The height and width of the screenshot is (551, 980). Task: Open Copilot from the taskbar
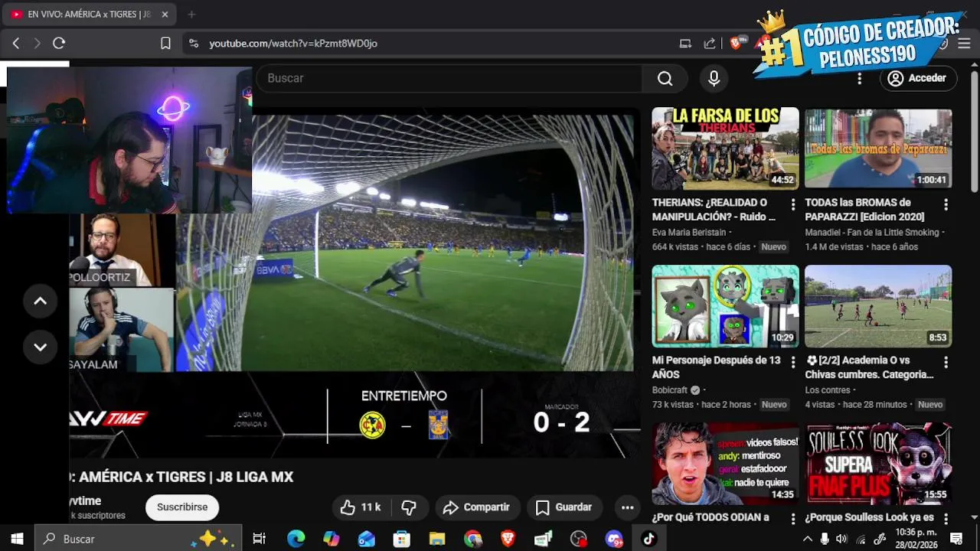coord(331,539)
